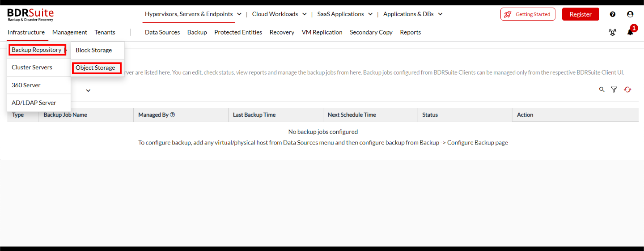Screen dimensions: 644x251
Task: Open the Reports menu
Action: 411,32
